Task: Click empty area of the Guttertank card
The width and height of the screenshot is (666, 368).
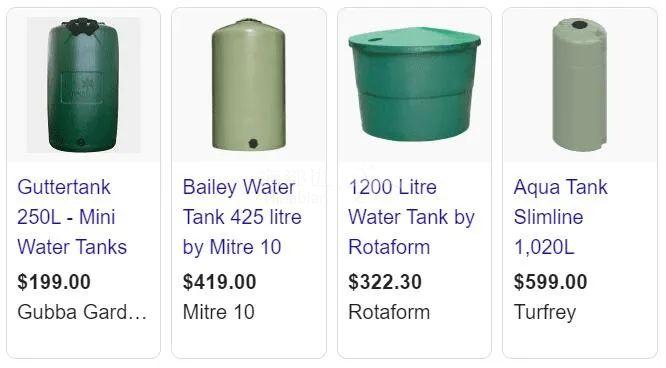Action: pos(83,341)
